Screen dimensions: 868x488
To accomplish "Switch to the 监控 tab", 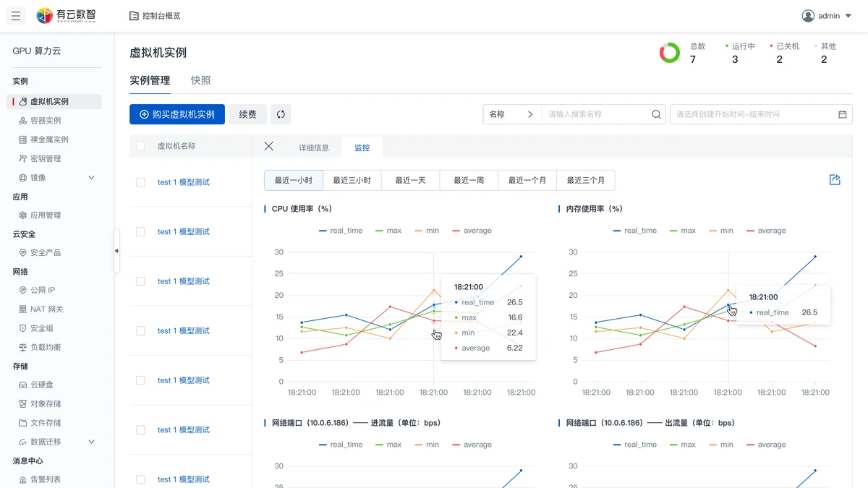I will pyautogui.click(x=362, y=147).
